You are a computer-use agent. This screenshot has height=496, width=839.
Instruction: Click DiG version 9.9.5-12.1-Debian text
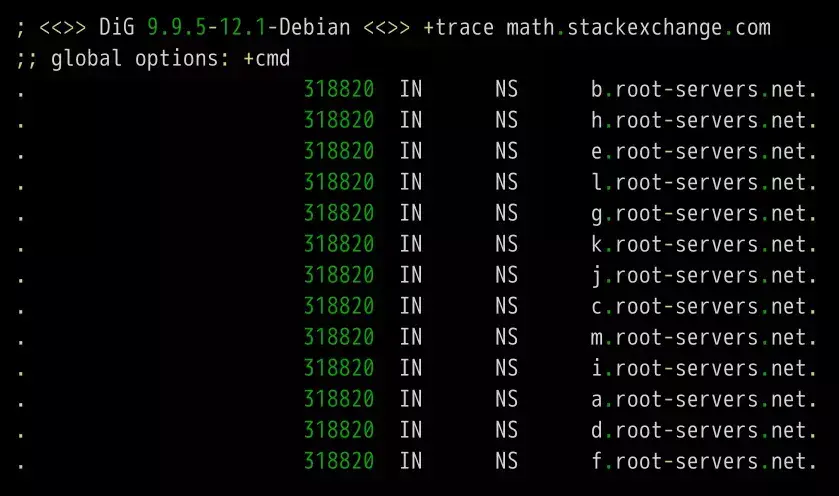pyautogui.click(x=224, y=27)
